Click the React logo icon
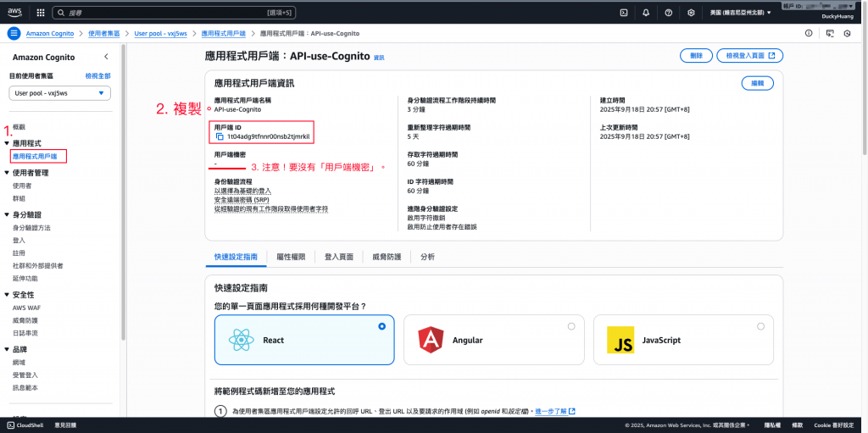 point(240,340)
